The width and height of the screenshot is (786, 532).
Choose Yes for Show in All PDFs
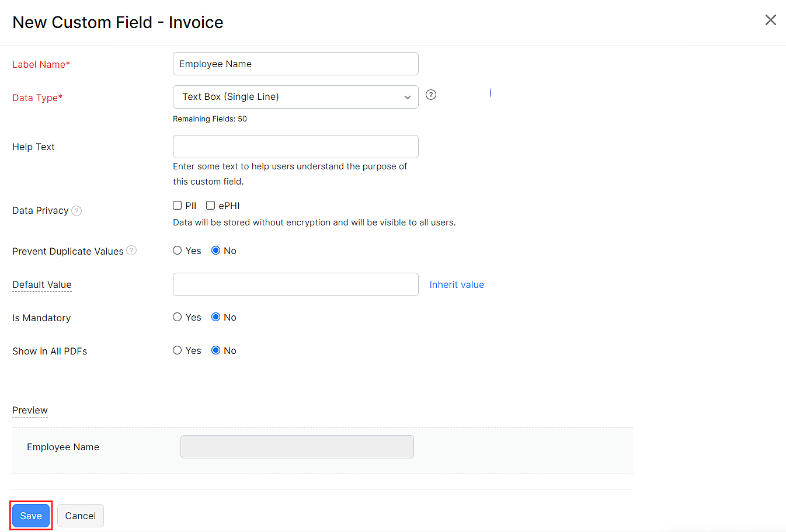pos(177,350)
